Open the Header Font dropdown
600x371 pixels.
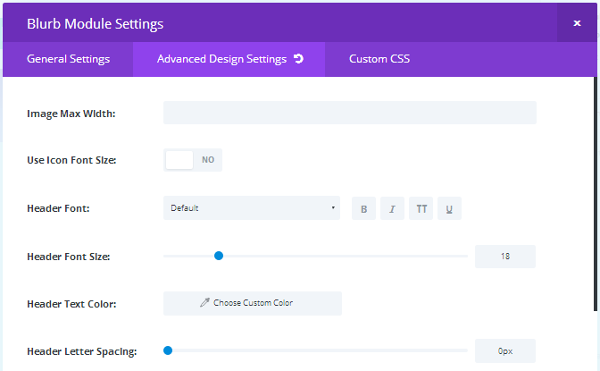pos(251,208)
